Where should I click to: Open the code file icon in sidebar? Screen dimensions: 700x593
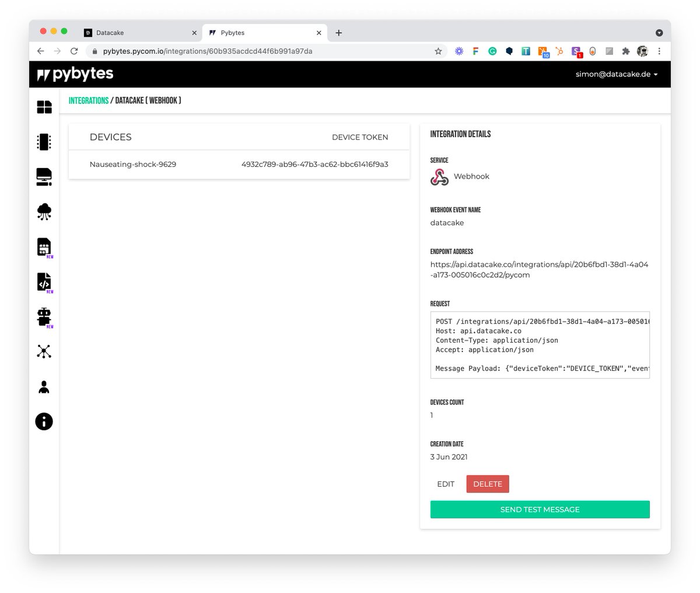[x=44, y=282]
